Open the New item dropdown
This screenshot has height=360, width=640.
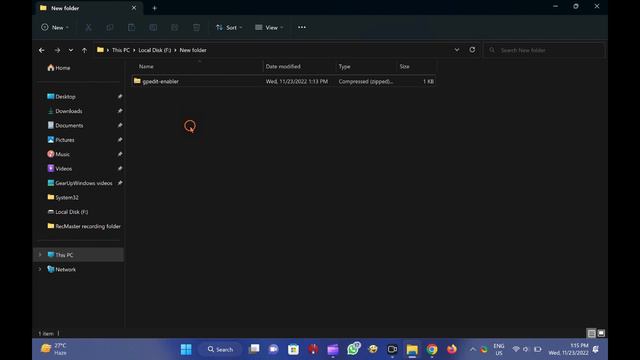click(55, 27)
